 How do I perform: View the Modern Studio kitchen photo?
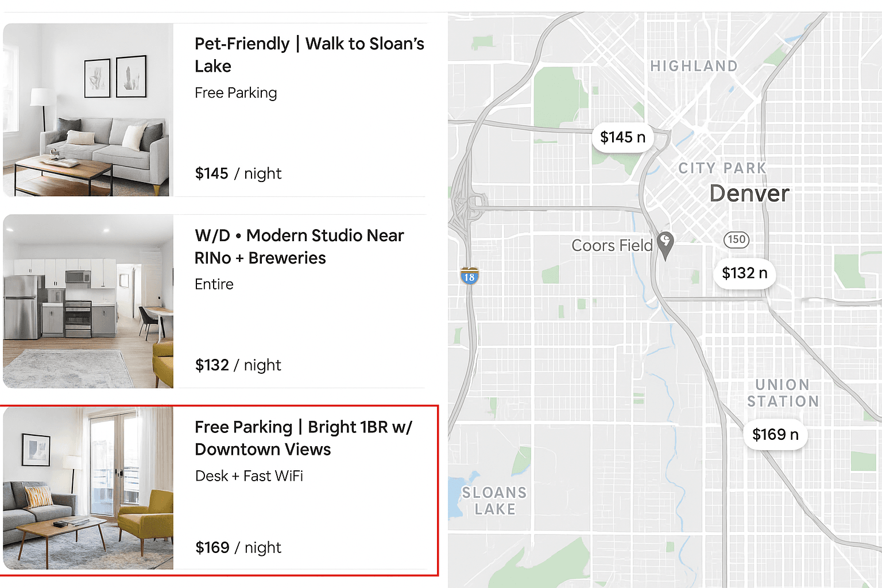coord(88,301)
